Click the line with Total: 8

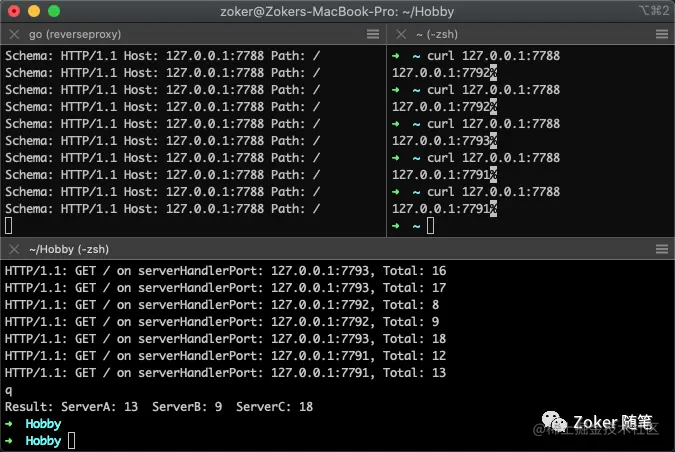pos(222,305)
